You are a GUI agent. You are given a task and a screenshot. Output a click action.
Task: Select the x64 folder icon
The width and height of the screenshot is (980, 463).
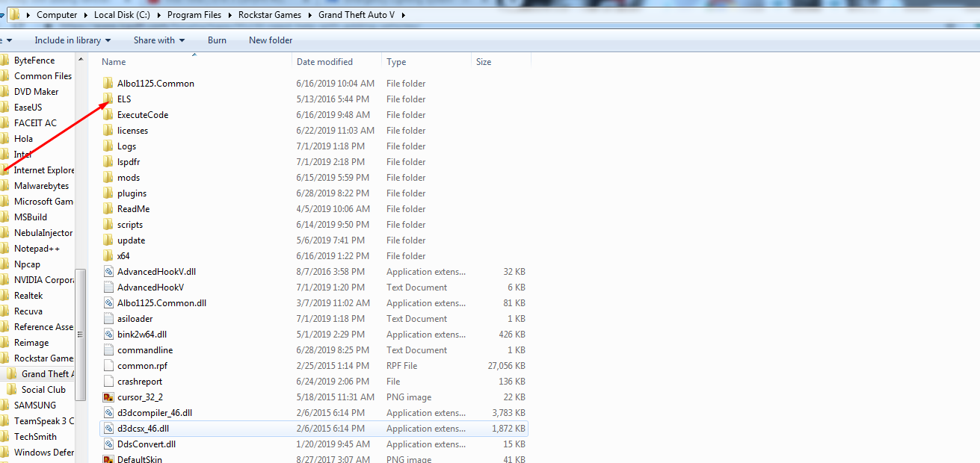click(108, 256)
